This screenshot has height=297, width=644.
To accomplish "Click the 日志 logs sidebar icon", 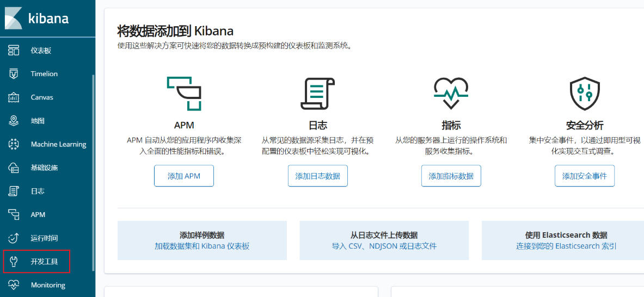I will (x=14, y=191).
